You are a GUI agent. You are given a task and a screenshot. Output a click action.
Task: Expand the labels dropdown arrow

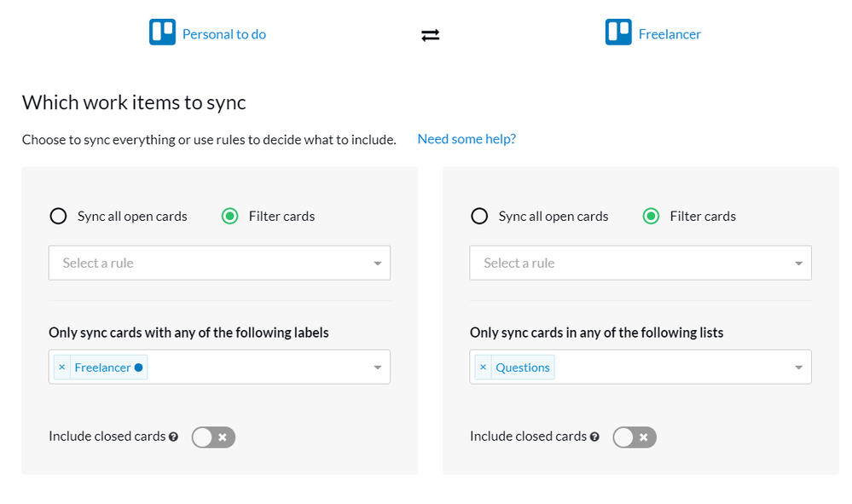(x=378, y=368)
